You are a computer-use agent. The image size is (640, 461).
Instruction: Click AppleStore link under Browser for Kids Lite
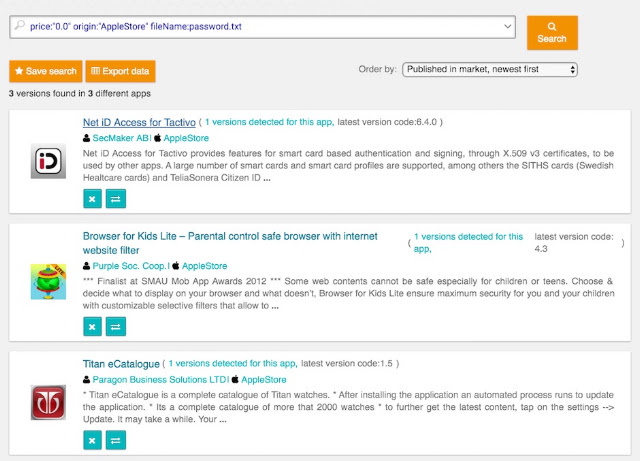coord(204,266)
